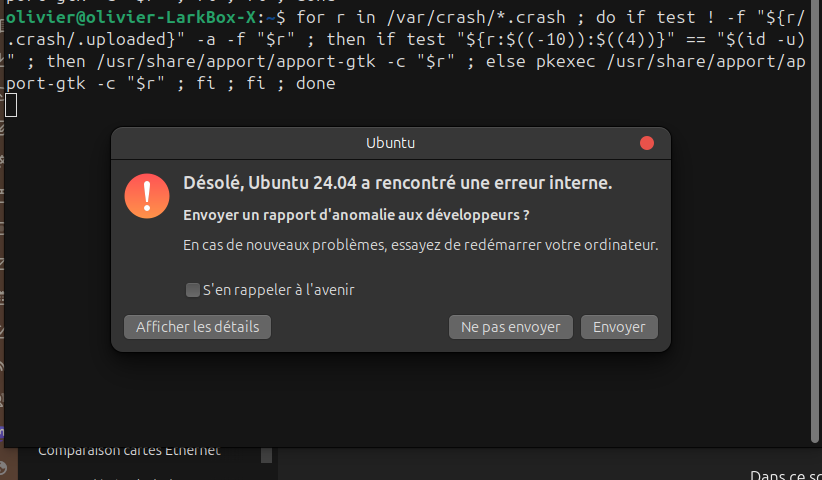Click "Envoyer un rapport d'anomalie aux développeurs ?" text
Image resolution: width=822 pixels, height=480 pixels.
tap(356, 215)
